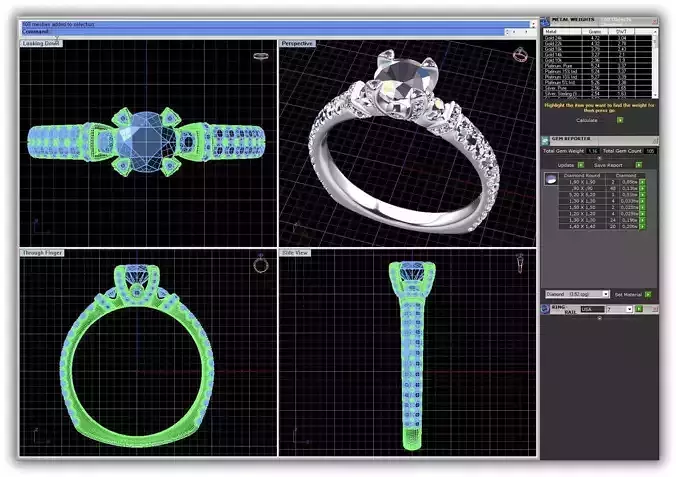Collapse the Gem Reporter panel with corner button

655,140
